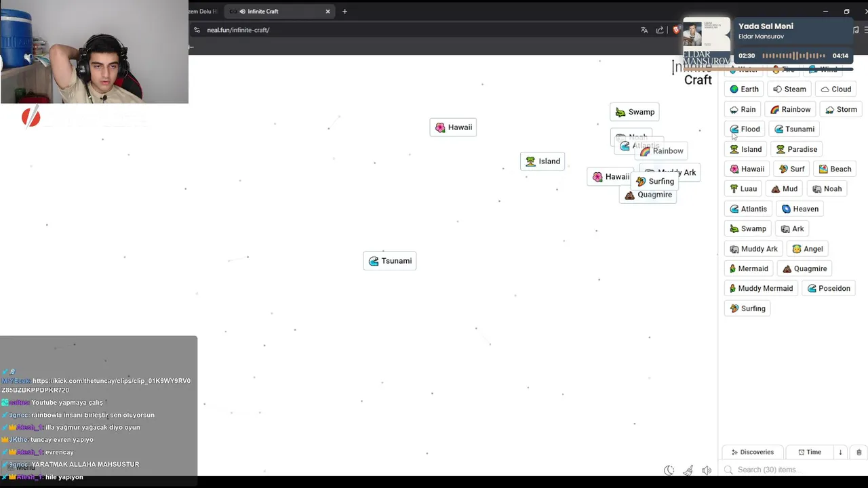The image size is (868, 488).
Task: Focus the Search items field
Action: 792,470
